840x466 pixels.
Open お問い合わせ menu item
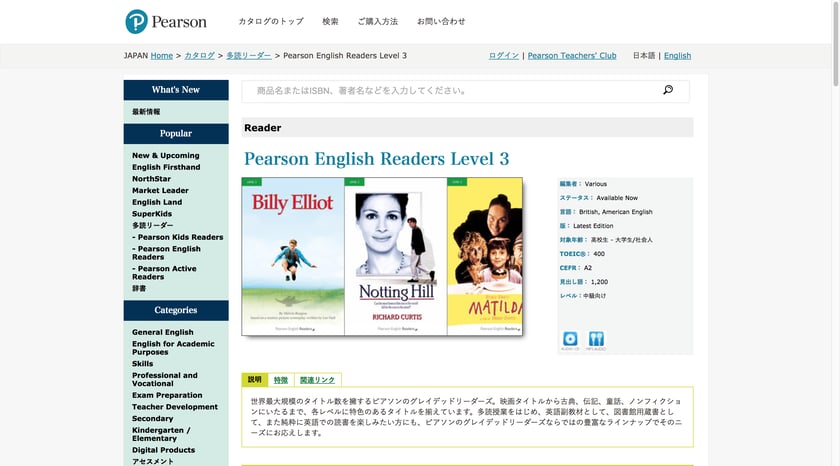[x=441, y=21]
